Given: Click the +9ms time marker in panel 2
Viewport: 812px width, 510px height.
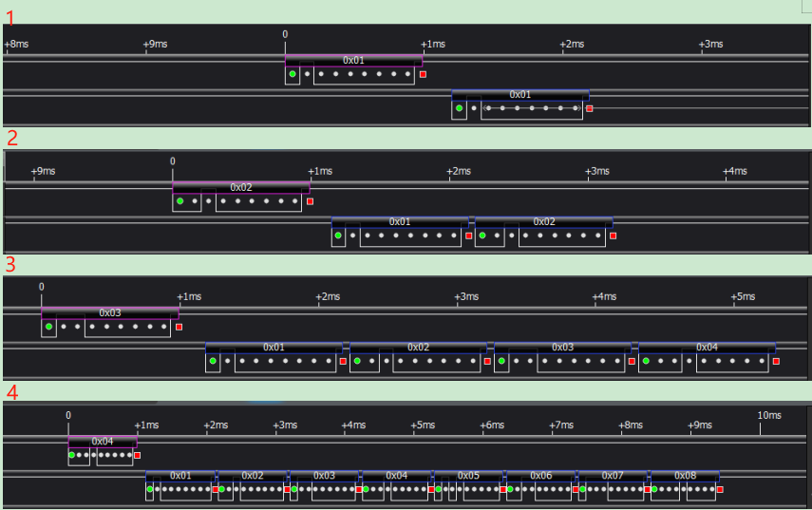Looking at the screenshot, I should coord(43,171).
